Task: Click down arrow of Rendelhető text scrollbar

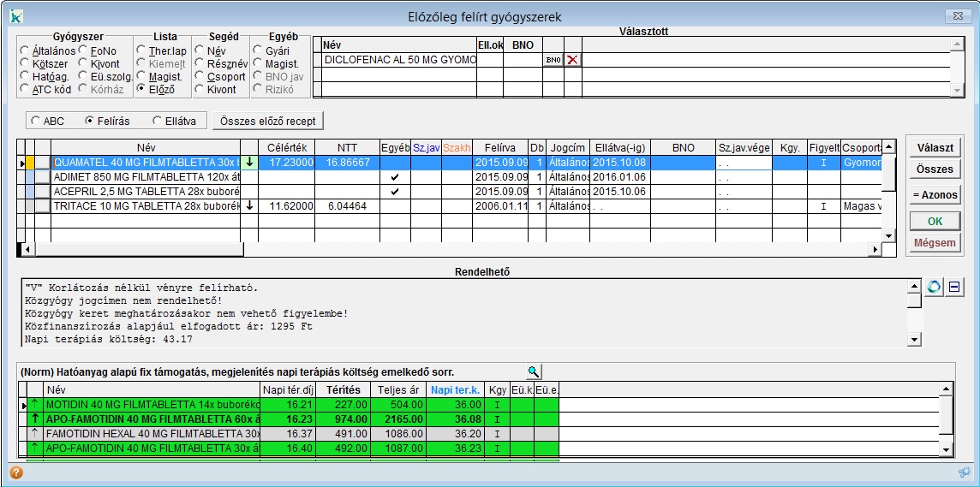Action: 914,340
